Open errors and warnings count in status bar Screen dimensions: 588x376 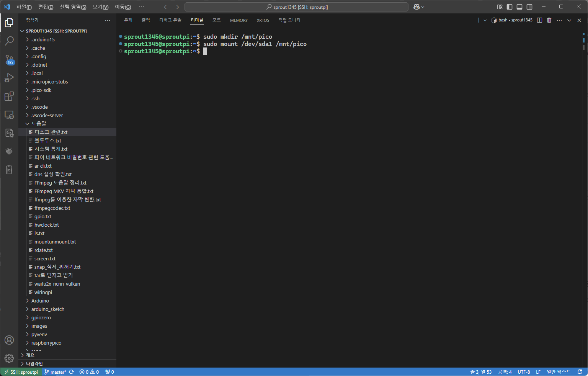pyautogui.click(x=89, y=372)
